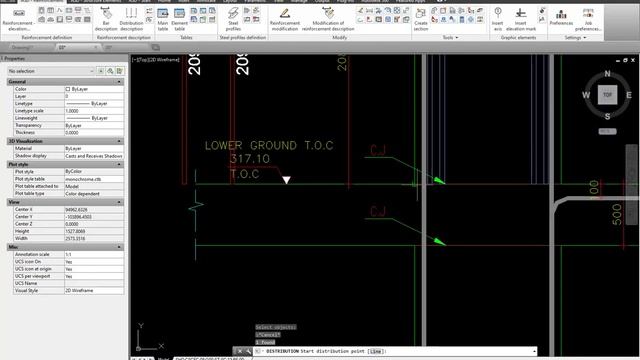Click the Annotation scale 1:1 value
The image size is (640, 360).
coord(94,254)
